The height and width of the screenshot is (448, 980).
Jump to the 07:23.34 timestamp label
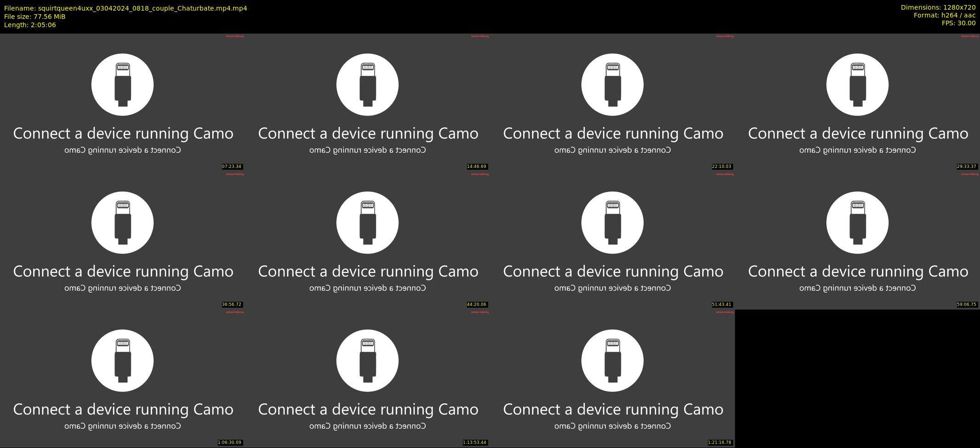[232, 167]
